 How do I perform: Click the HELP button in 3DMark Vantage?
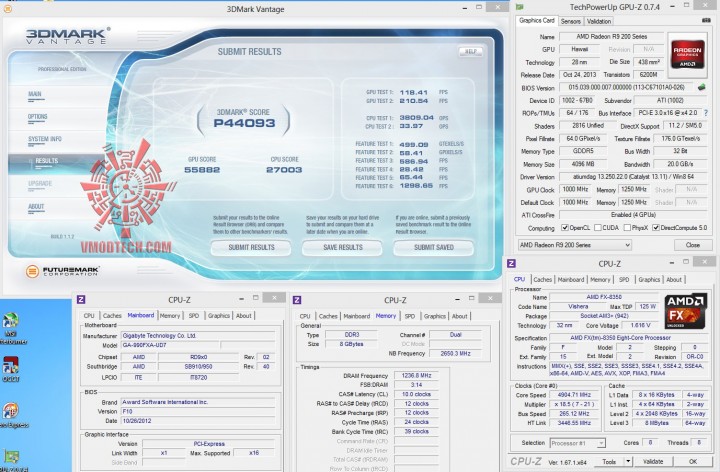coord(470,51)
